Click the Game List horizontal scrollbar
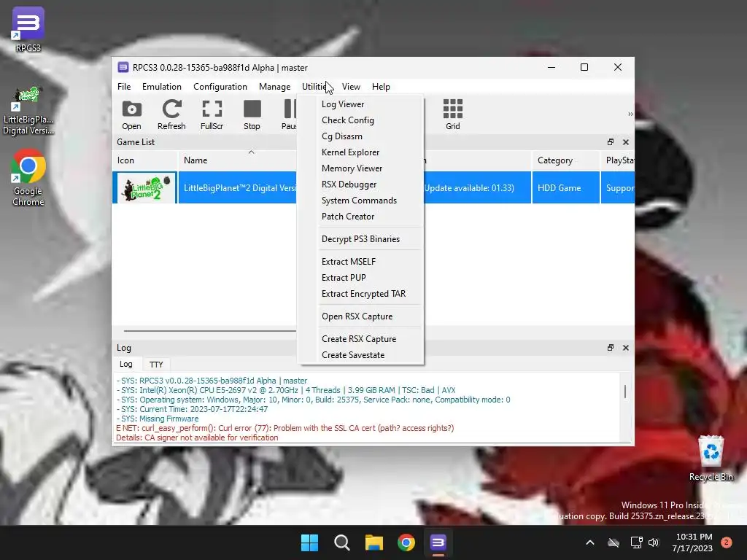Image resolution: width=747 pixels, height=560 pixels. pyautogui.click(x=210, y=330)
